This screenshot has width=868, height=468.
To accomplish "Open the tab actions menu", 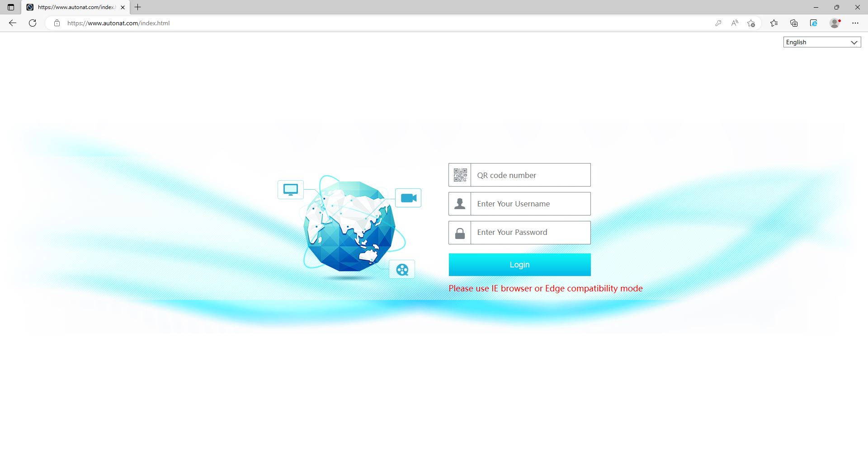I will pyautogui.click(x=11, y=7).
